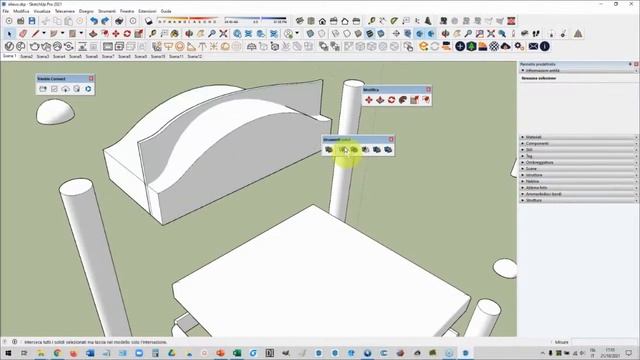This screenshot has width=640, height=360.
Task: Pick the Eraser tool
Action: point(23,34)
